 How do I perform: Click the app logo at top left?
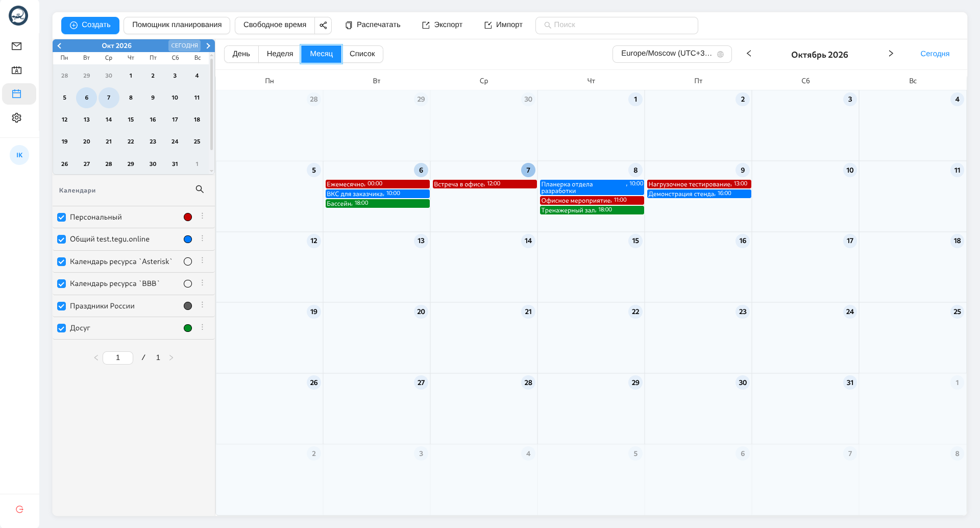pyautogui.click(x=18, y=16)
